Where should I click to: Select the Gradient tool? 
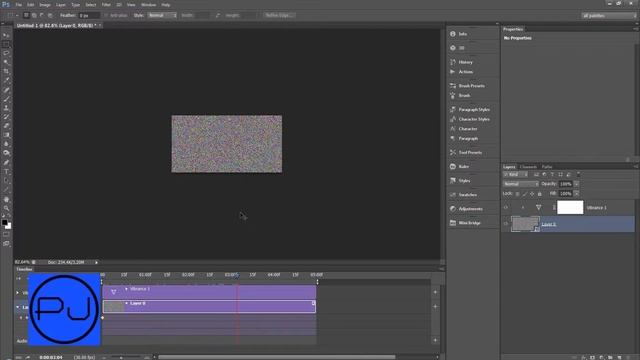[x=6, y=135]
